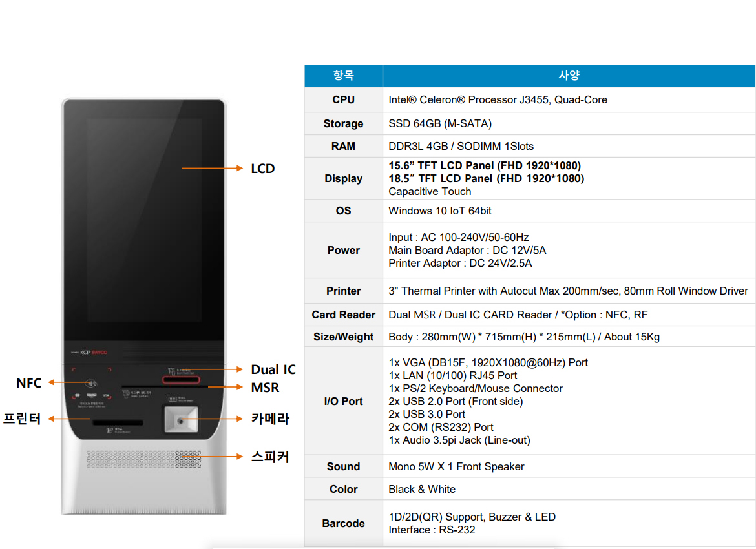Viewport: 756px width, 549px height.
Task: Select the 스피커 callout label
Action: coord(270,457)
